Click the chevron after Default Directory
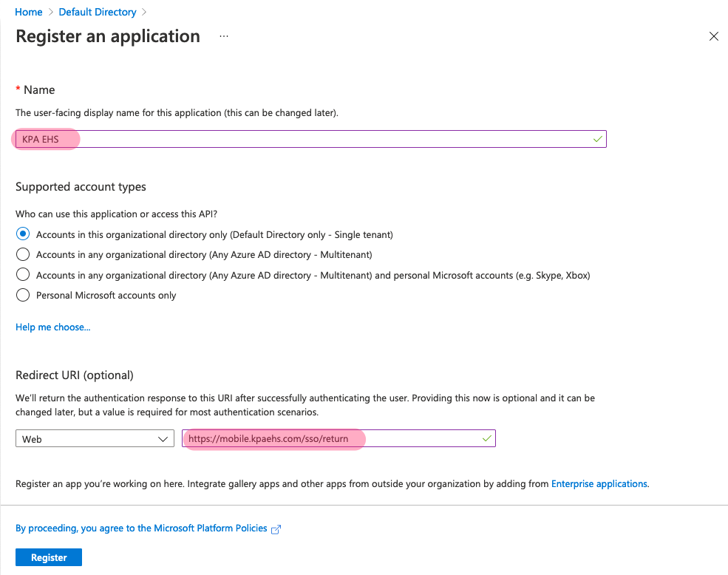728x575 pixels. coord(144,12)
